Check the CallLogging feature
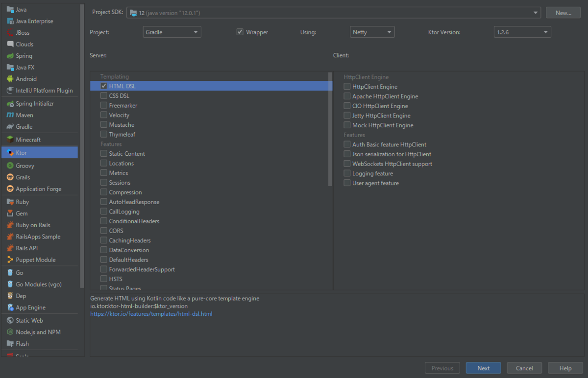The image size is (588, 378). (104, 212)
